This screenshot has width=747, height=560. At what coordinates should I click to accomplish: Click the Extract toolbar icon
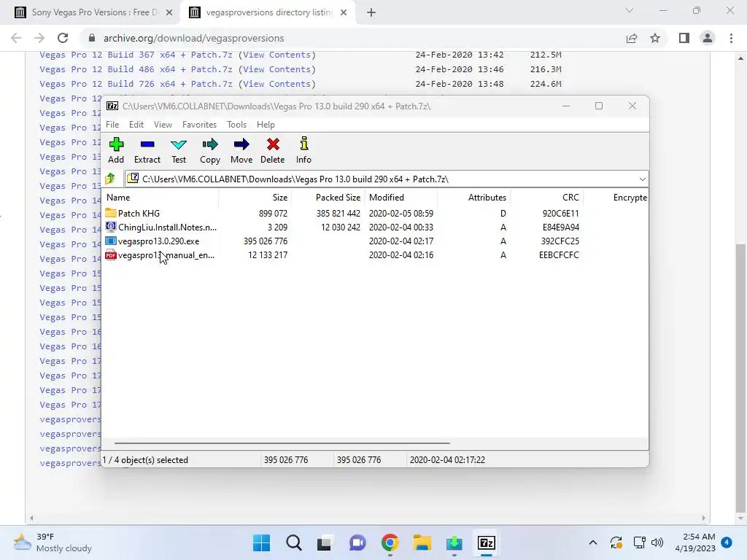147,150
